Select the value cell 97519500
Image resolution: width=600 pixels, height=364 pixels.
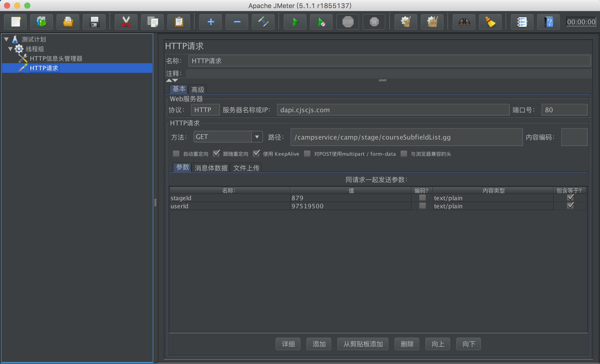[x=351, y=206]
